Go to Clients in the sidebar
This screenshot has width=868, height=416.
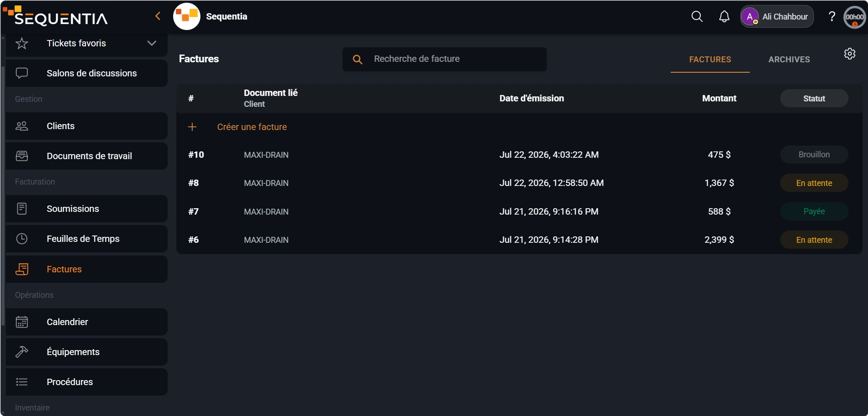click(87, 126)
